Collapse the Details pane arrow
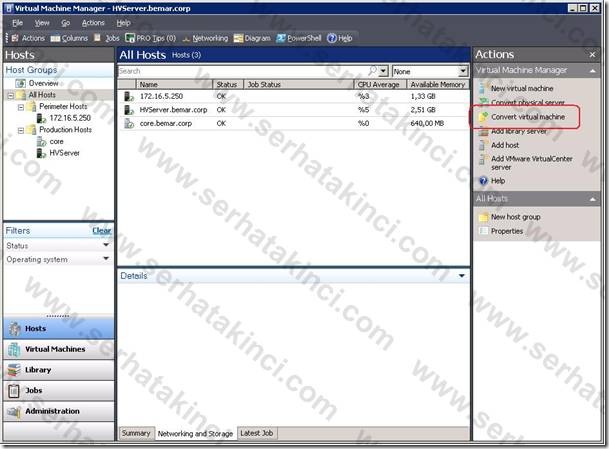609x449 pixels. tap(461, 276)
